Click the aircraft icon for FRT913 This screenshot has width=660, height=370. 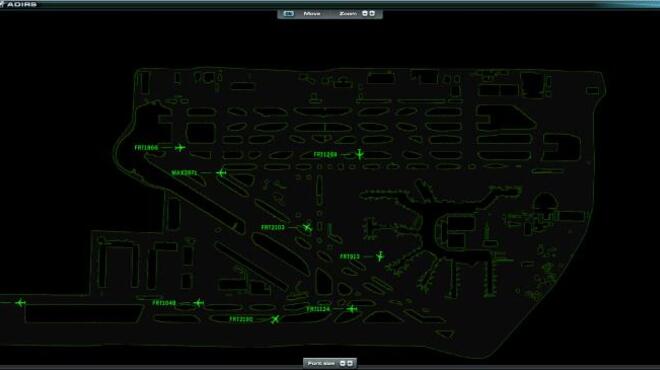pos(380,256)
